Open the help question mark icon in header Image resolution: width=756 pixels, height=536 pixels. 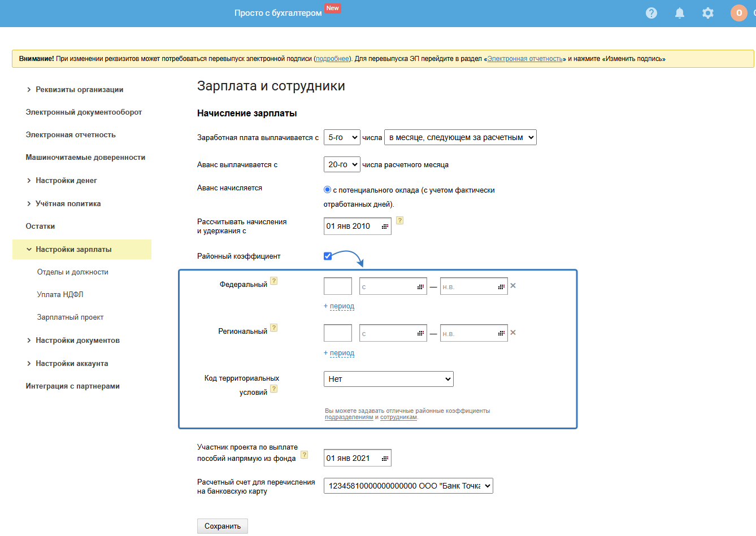pos(651,13)
